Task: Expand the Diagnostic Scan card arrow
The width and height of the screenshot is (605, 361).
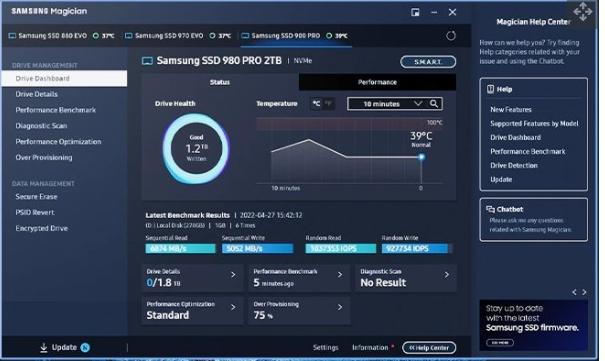Action: (x=447, y=275)
